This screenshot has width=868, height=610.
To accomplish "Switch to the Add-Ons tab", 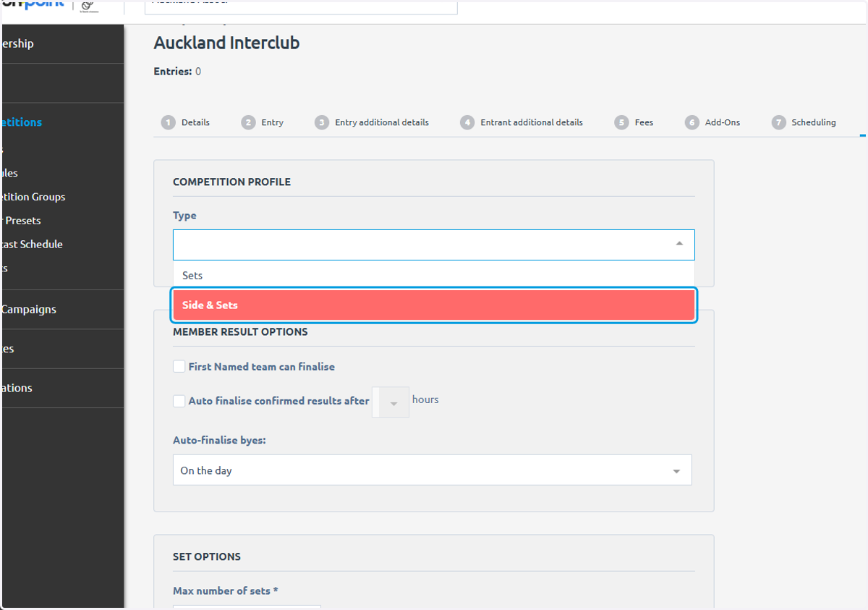I will 723,122.
